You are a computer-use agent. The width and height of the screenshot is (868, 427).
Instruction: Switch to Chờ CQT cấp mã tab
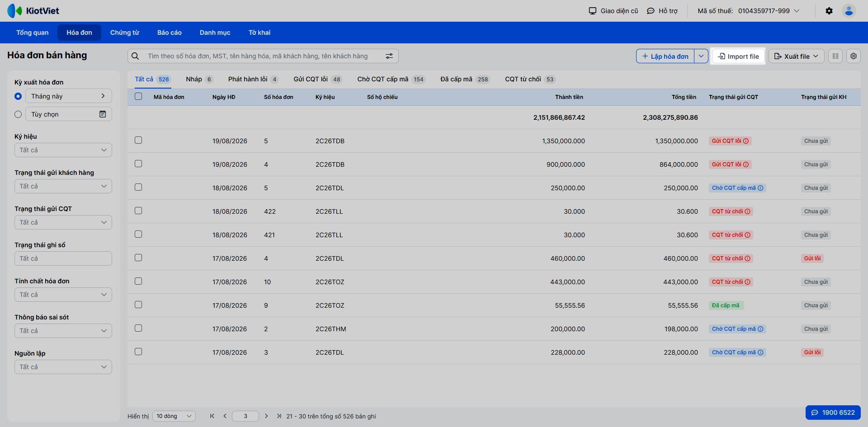click(x=392, y=79)
